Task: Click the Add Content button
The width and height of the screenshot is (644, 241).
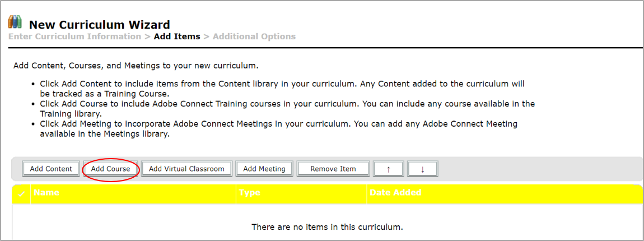Action: click(51, 169)
